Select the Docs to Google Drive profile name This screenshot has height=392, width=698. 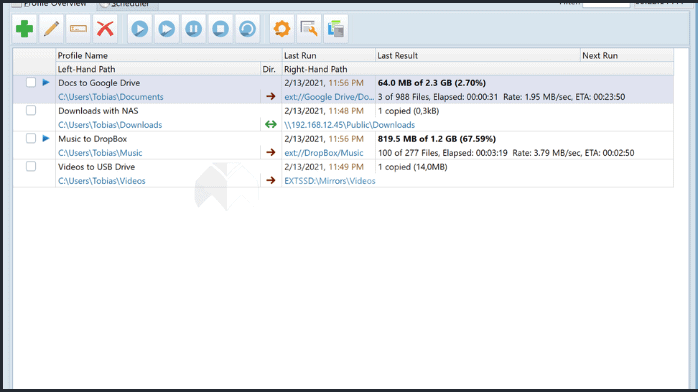[99, 83]
